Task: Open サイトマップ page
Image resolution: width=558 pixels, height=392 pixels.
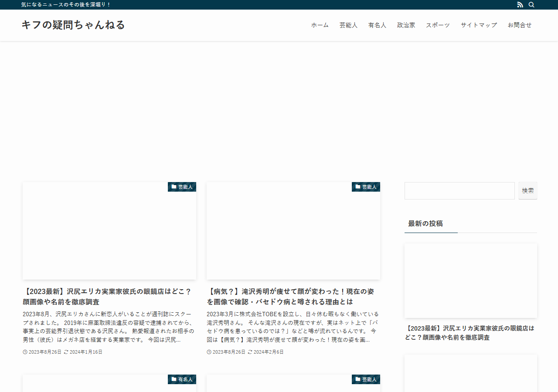Action: coord(479,25)
